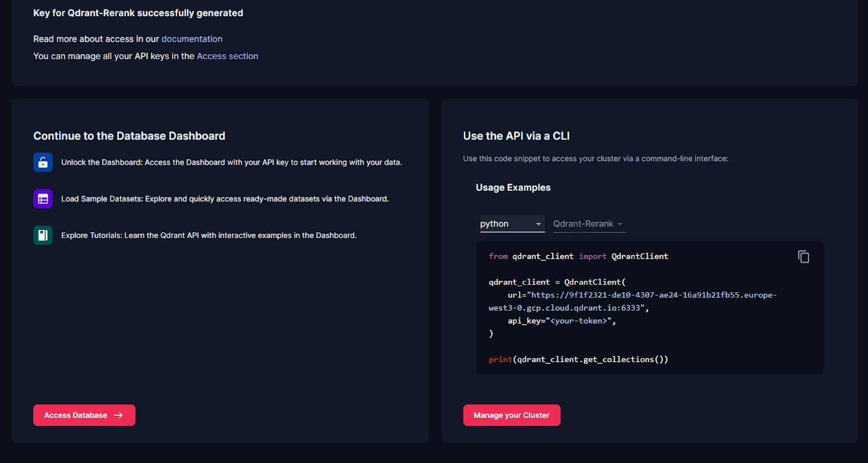The height and width of the screenshot is (463, 868).
Task: Click the arrow inside Access Database button
Action: [x=118, y=415]
